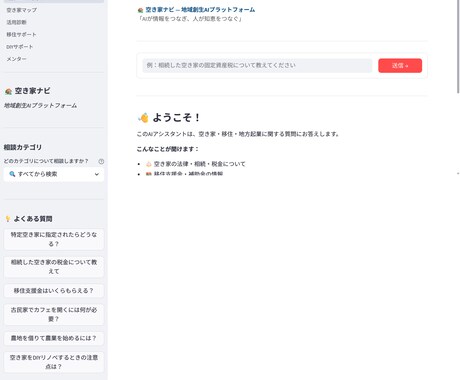The width and height of the screenshot is (460, 380).
Task: Click the magnifier icon in category dropdown
Action: 12,174
